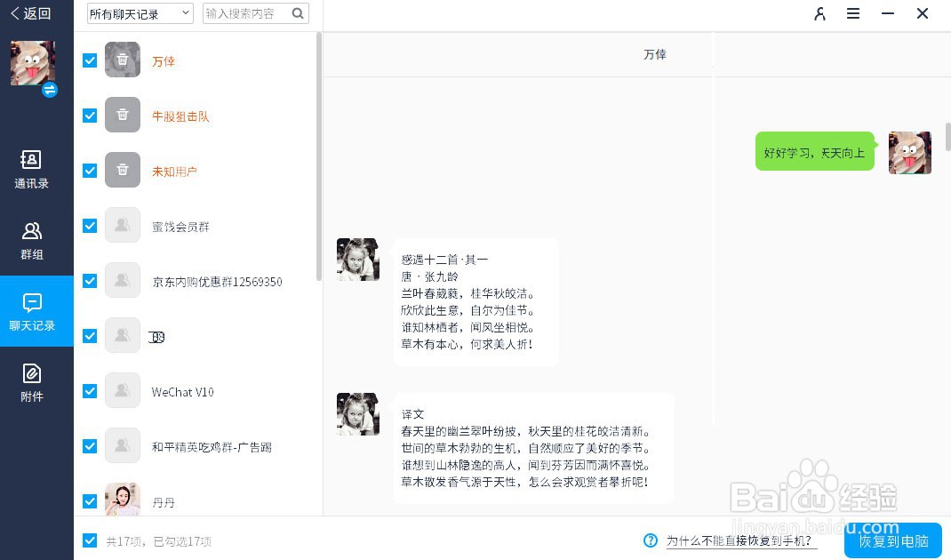Screen dimensions: 951x560
Task: Switch to the 群组 groups panel
Action: click(31, 240)
